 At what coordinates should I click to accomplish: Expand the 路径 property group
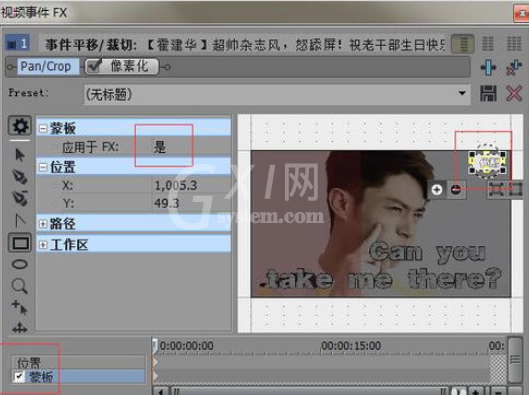tap(43, 224)
